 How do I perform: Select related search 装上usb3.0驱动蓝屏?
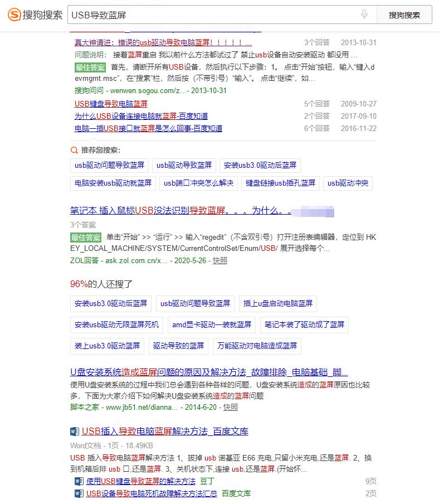click(x=108, y=346)
